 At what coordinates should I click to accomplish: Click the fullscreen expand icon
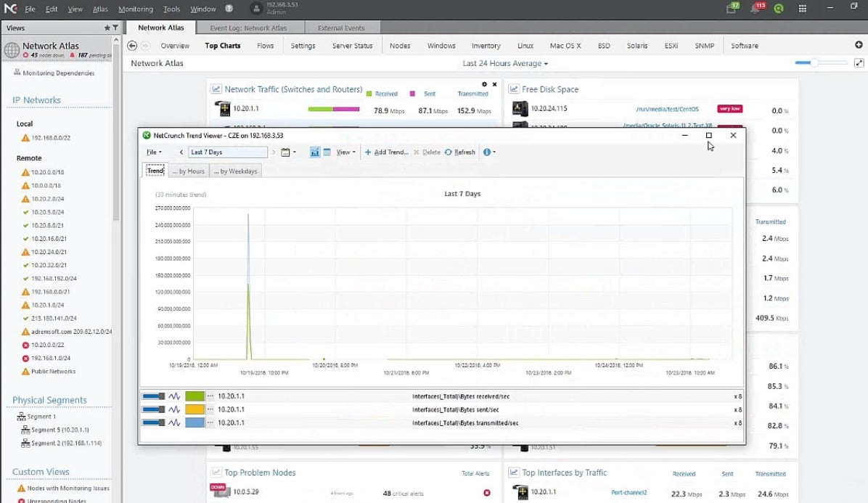tap(859, 63)
